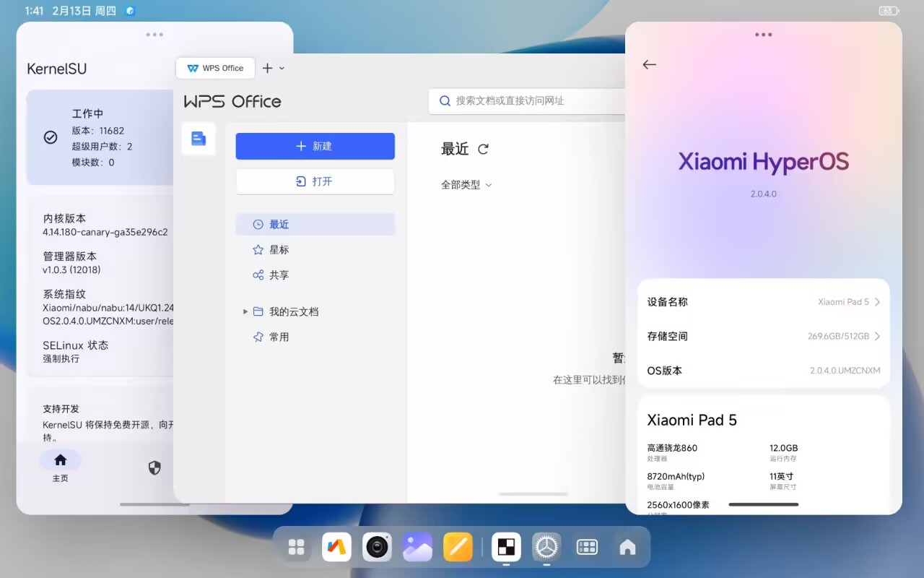Open the document icon in WPS left rail
The image size is (924, 578).
(199, 139)
